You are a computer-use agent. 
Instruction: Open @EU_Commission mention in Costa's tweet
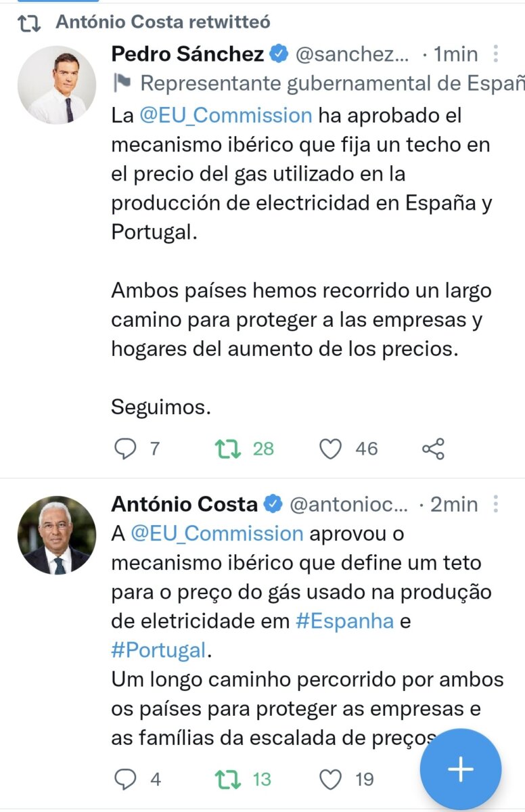(216, 533)
